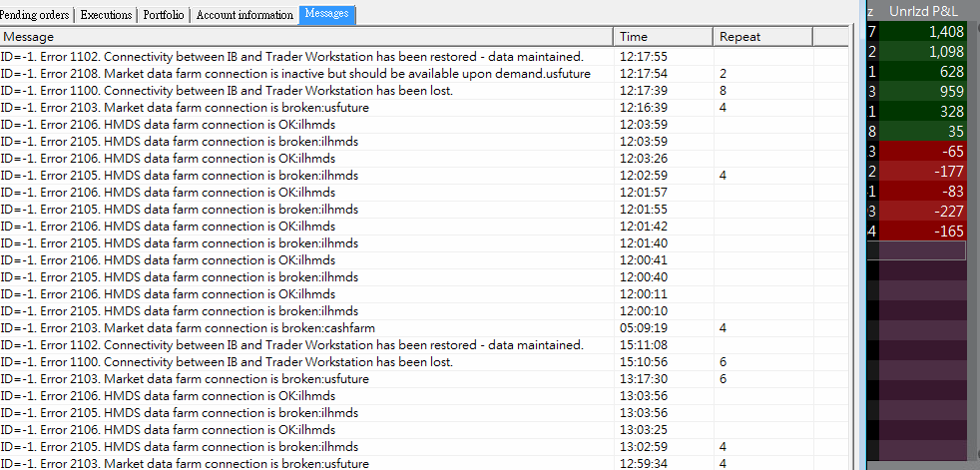Select the cashfarm connection broken message
Image resolution: width=980 pixels, height=470 pixels.
(x=188, y=328)
